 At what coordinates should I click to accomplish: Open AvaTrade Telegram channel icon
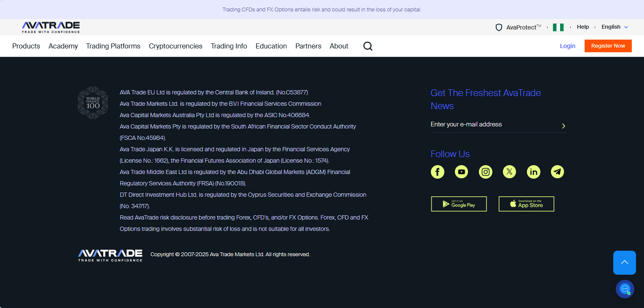(x=557, y=172)
